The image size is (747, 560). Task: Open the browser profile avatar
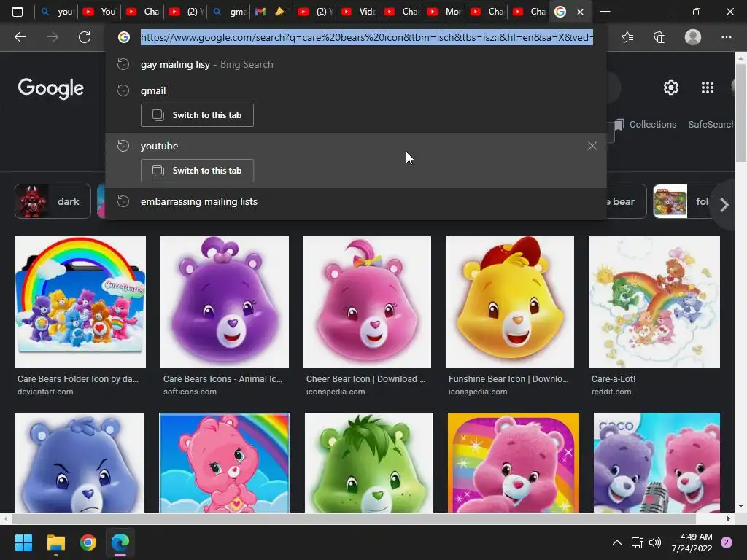693,37
